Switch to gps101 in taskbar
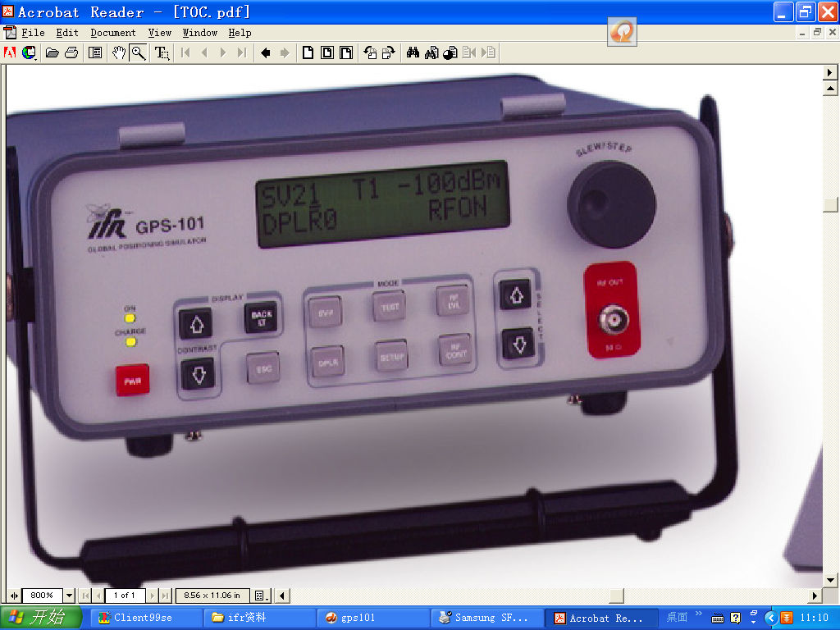840x630 pixels. [x=372, y=618]
